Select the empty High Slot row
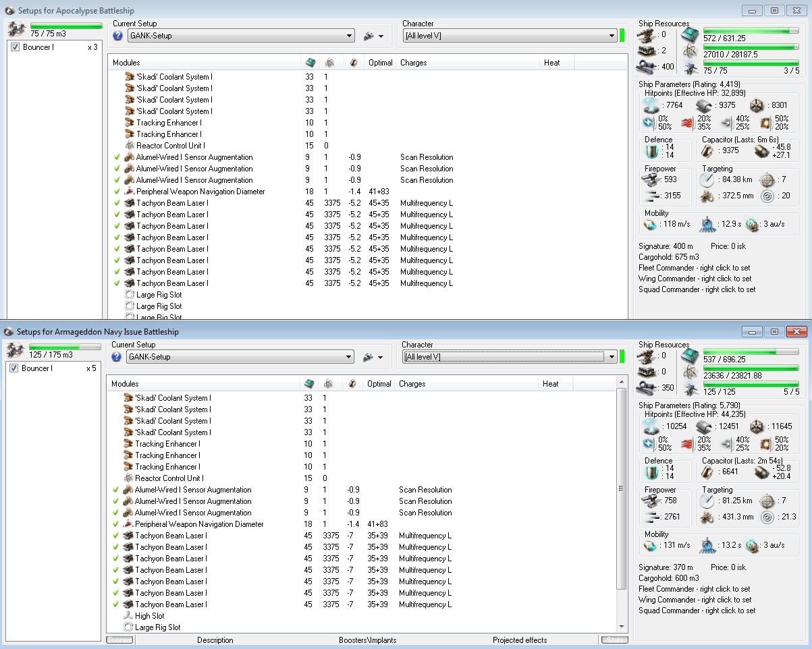This screenshot has height=649, width=812. pyautogui.click(x=149, y=616)
